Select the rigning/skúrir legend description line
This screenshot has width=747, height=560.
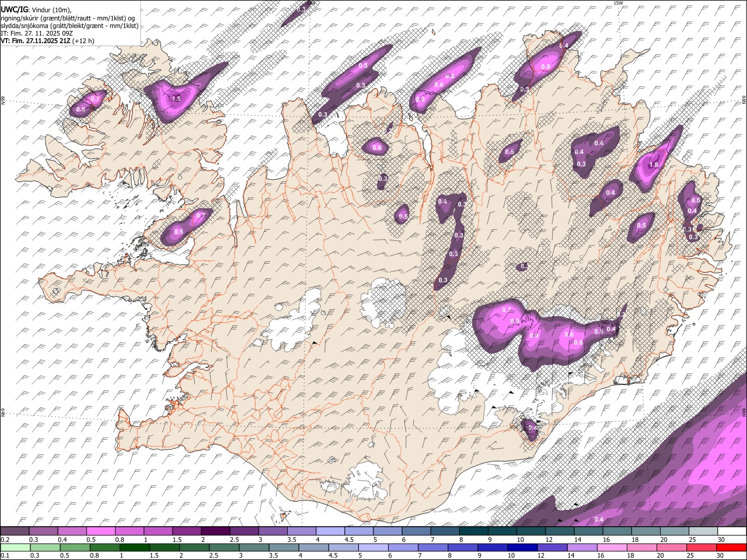tap(68, 17)
